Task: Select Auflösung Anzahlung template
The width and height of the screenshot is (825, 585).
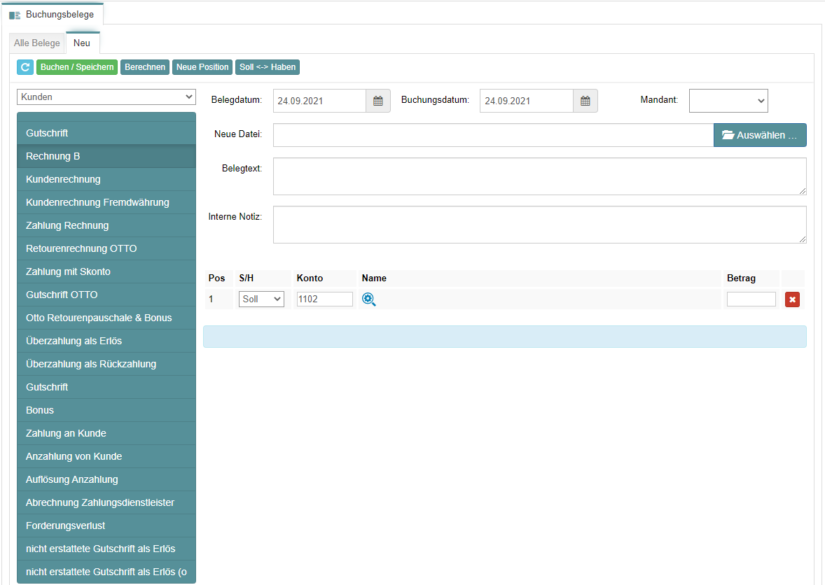Action: (106, 480)
